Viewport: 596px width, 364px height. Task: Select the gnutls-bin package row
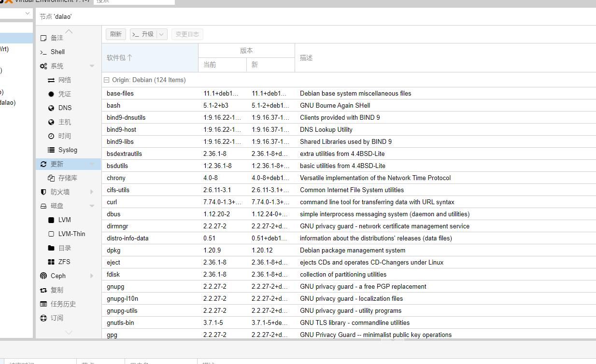(x=349, y=322)
